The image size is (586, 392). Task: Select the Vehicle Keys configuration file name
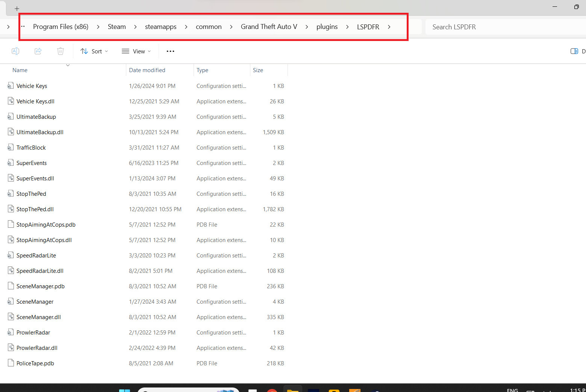click(x=32, y=86)
